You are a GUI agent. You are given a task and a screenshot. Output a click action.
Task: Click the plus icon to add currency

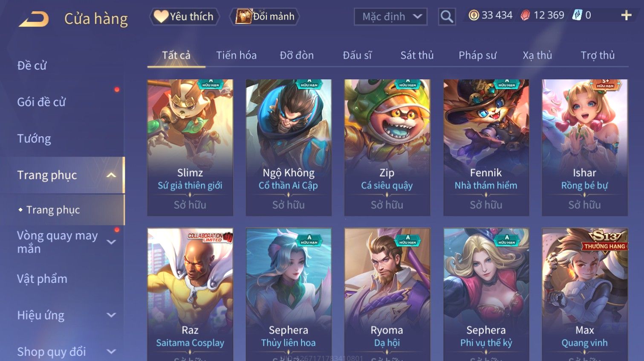[x=626, y=15]
